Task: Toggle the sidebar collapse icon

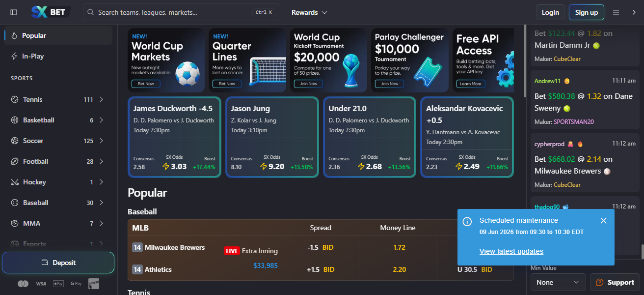Action: point(14,12)
